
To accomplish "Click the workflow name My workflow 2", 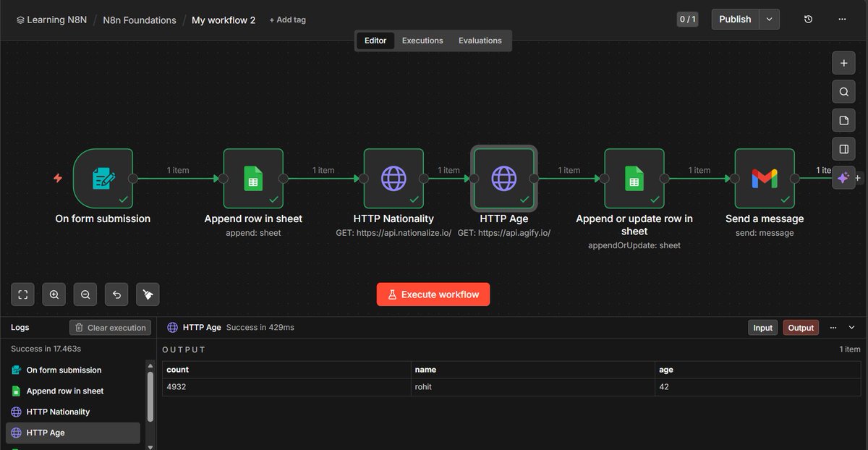I will coord(224,20).
